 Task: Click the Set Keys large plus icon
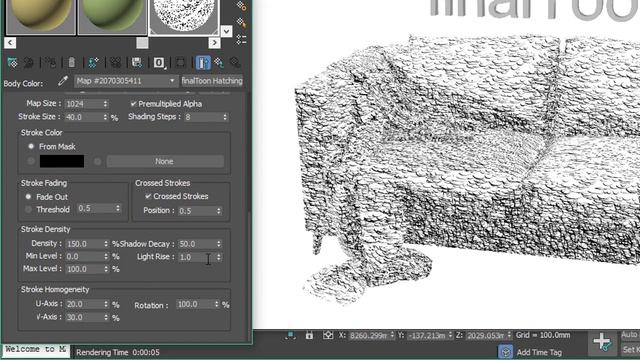click(x=602, y=342)
